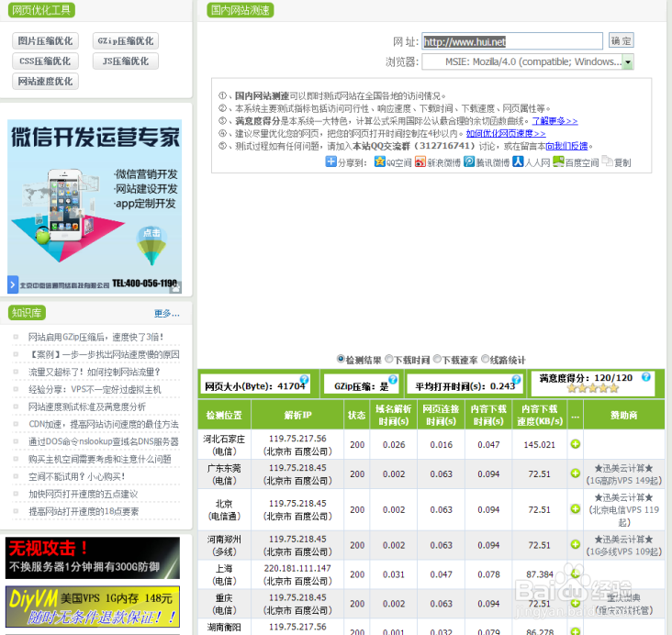The image size is (672, 635).
Task: Click the 确定 submit button
Action: [x=622, y=41]
